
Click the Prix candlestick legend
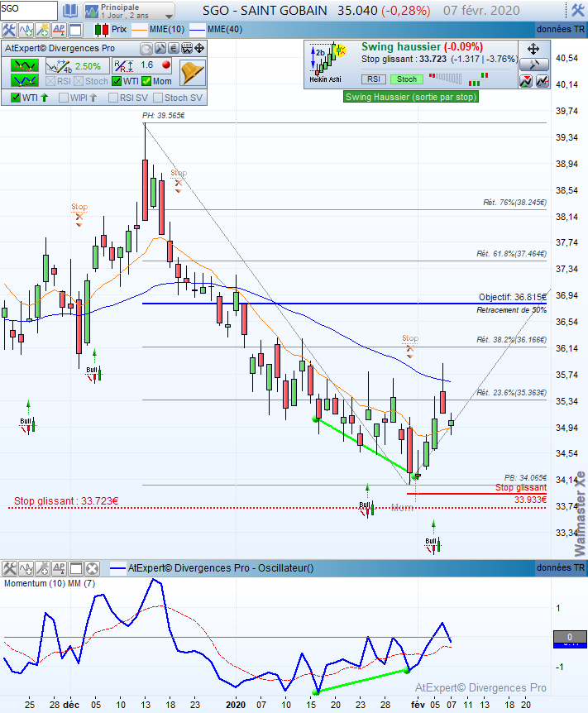click(x=111, y=30)
